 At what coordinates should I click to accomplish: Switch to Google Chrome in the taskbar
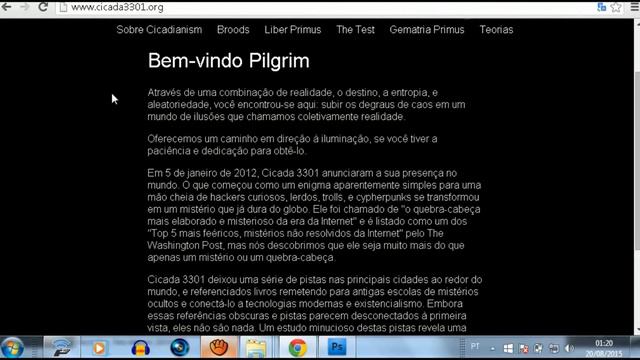click(298, 348)
